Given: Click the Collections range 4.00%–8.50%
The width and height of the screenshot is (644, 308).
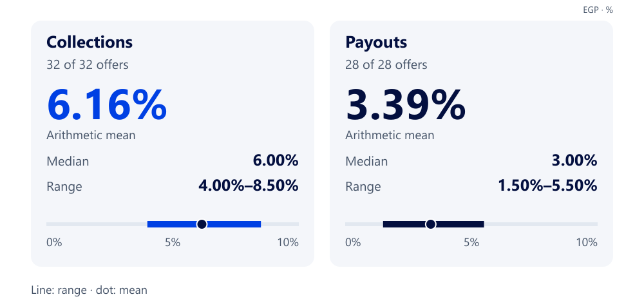Looking at the screenshot, I should click(x=248, y=186).
